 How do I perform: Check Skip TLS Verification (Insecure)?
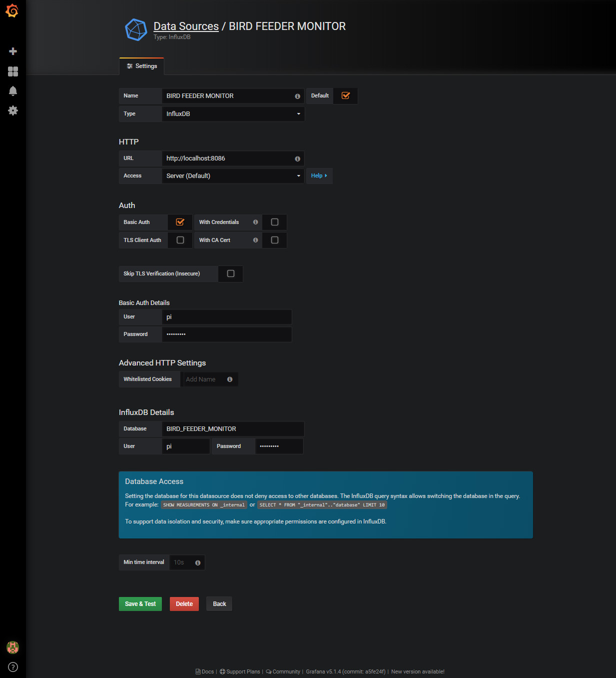coord(231,273)
